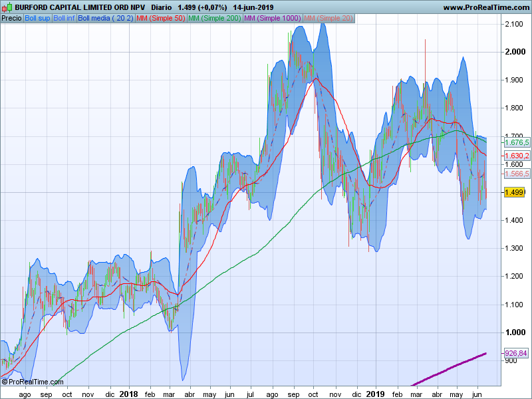Viewport: 532px width, 399px height.
Task: Click the green 1.676,5 moving average tag
Action: pyautogui.click(x=517, y=142)
